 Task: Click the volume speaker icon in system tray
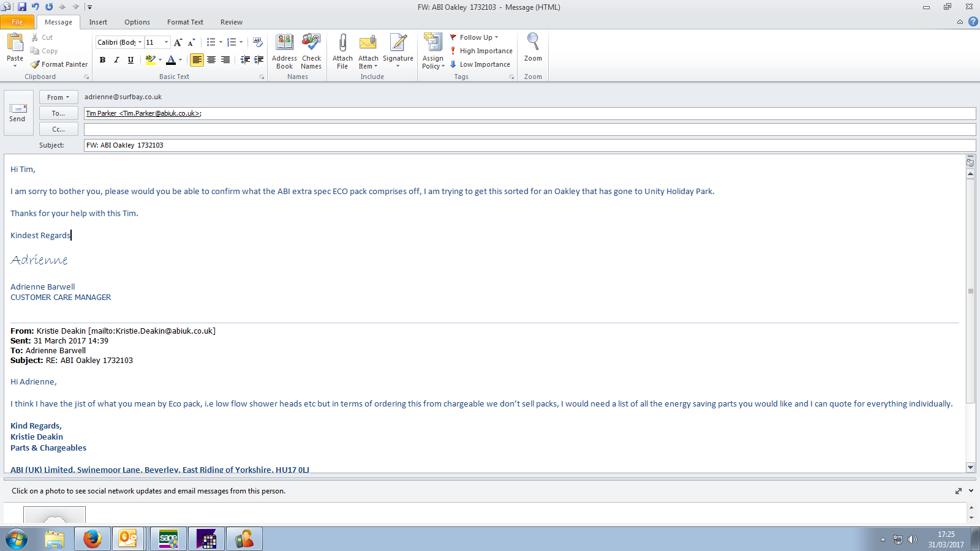tap(913, 539)
